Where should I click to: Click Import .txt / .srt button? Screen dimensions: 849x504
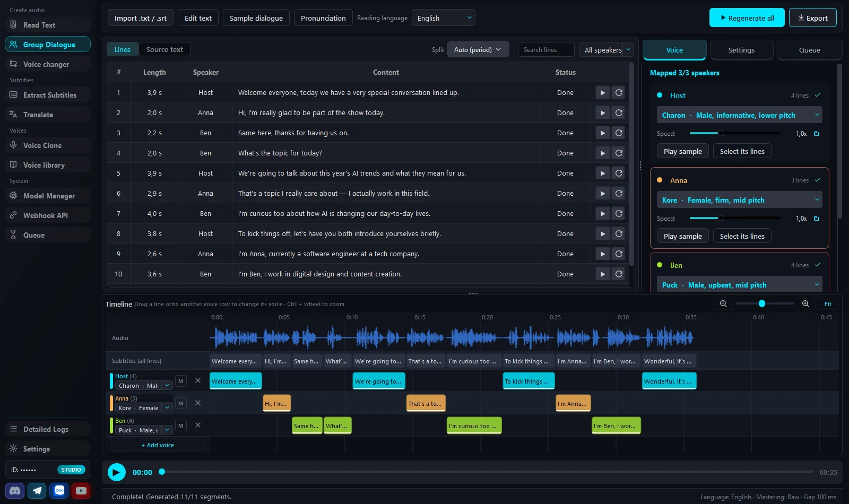click(x=141, y=18)
